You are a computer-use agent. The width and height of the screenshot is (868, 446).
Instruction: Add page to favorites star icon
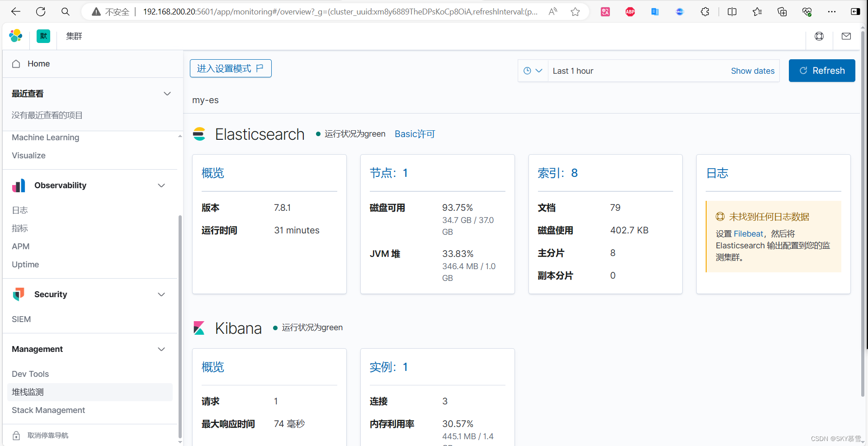pyautogui.click(x=575, y=12)
